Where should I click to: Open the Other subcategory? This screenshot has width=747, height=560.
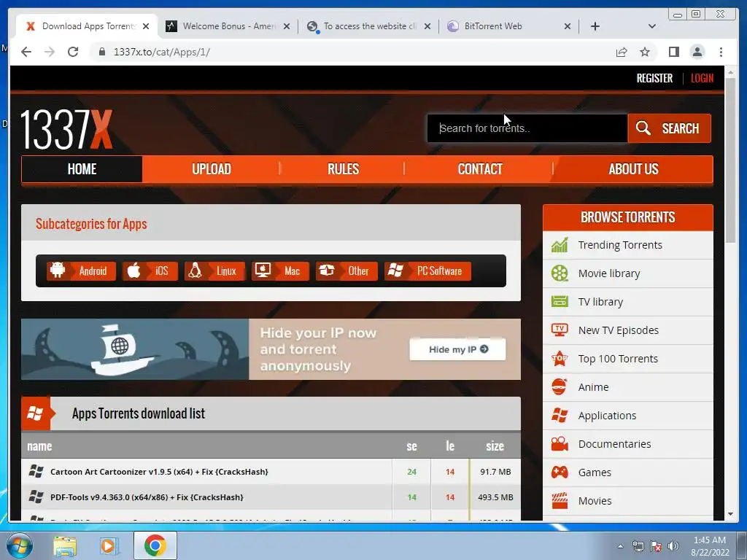347,271
